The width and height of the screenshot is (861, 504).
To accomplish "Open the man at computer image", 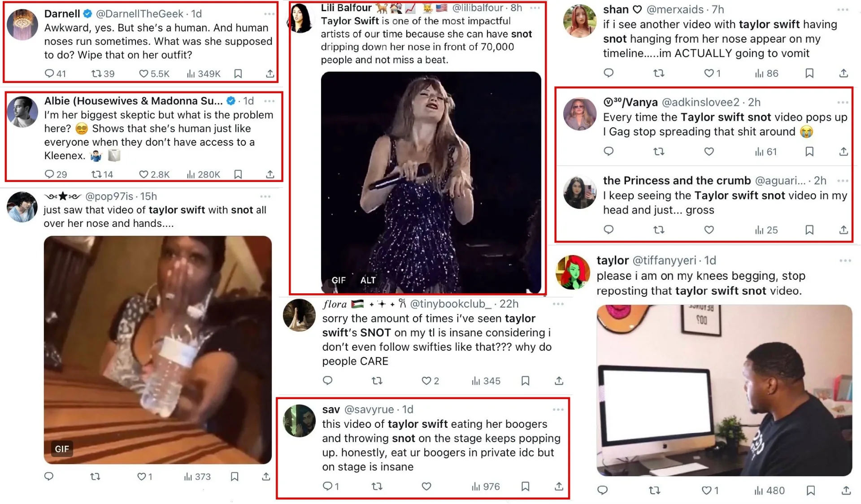I will 724,390.
